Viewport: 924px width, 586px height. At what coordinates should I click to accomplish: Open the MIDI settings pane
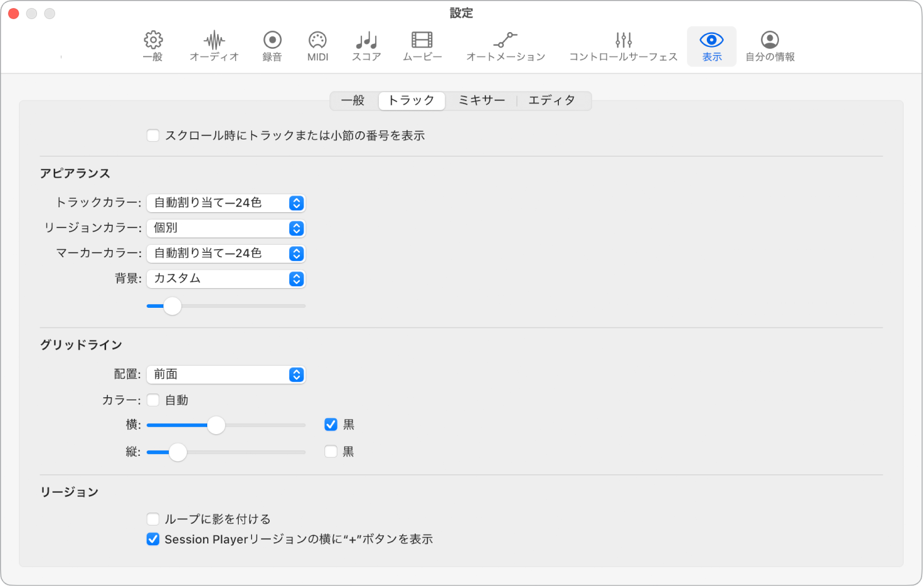[x=318, y=46]
